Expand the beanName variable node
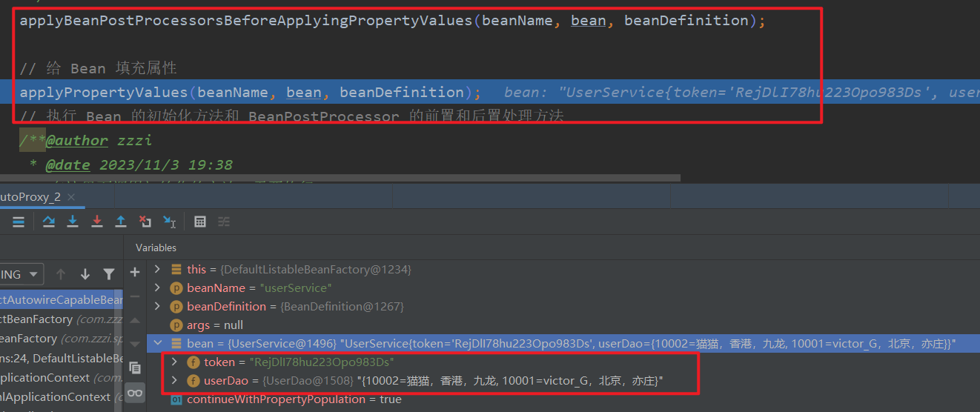980x412 pixels. click(x=157, y=288)
